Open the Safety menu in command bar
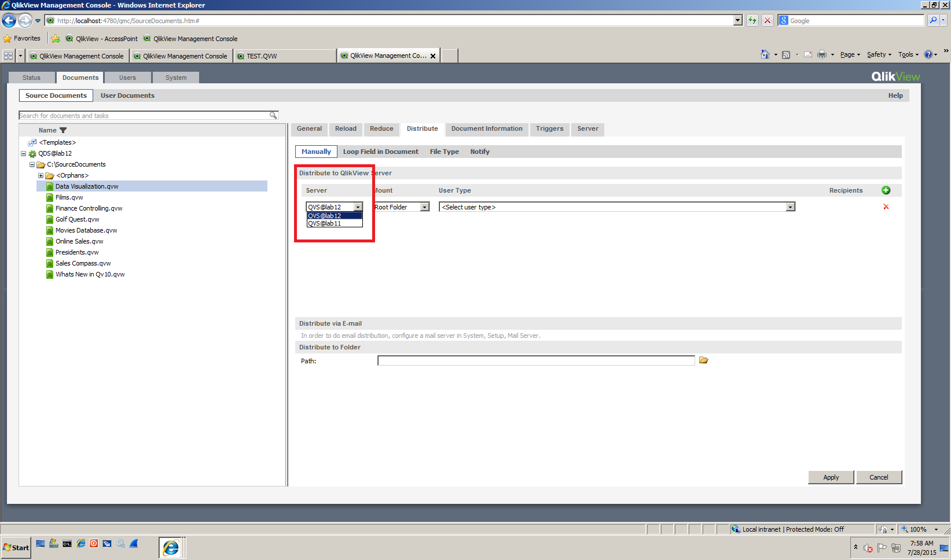This screenshot has width=951, height=560. 879,54
